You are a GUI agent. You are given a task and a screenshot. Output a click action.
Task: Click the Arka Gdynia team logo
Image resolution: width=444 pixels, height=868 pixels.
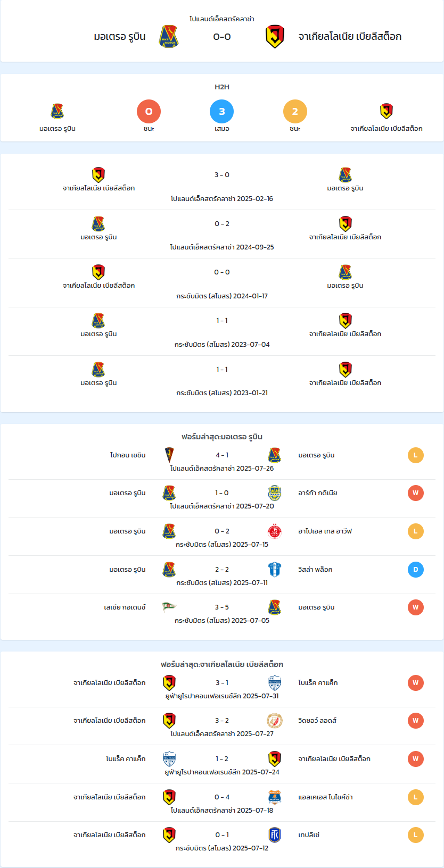click(275, 493)
